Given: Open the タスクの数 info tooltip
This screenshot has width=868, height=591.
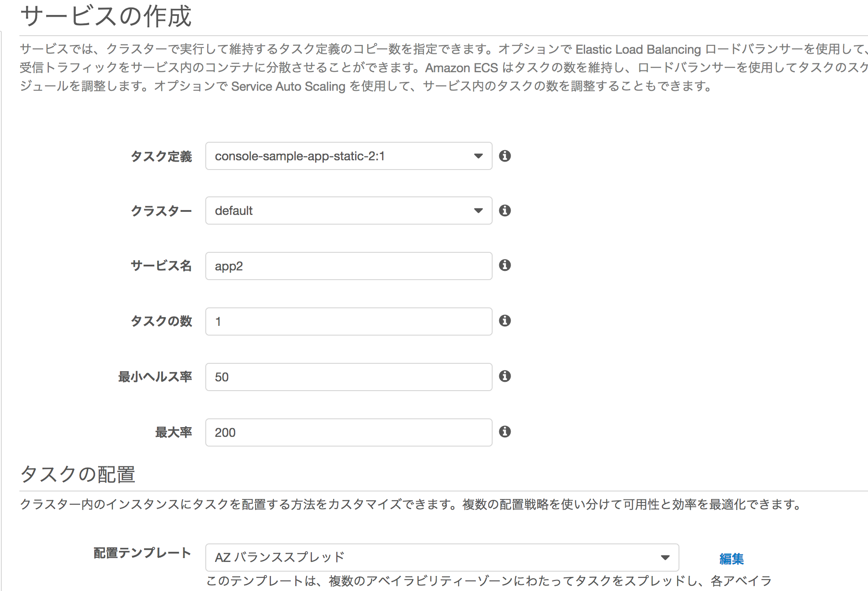Looking at the screenshot, I should tap(505, 321).
